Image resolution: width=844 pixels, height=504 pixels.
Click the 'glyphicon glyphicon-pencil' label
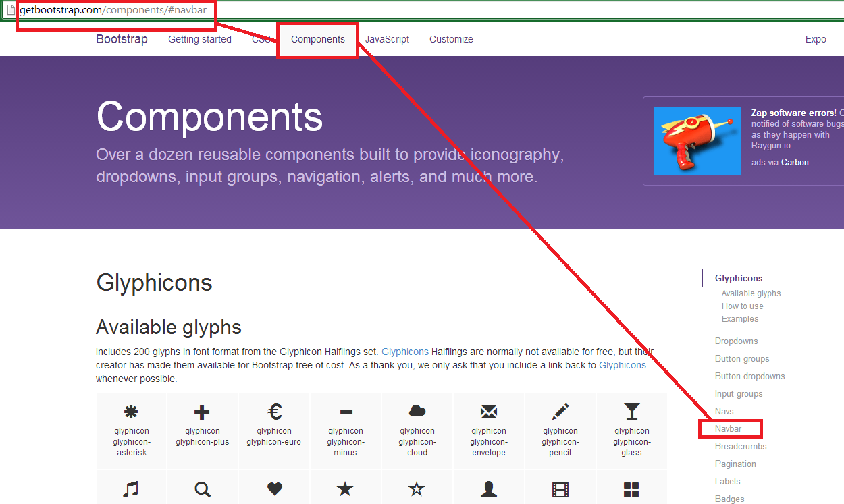tap(560, 442)
